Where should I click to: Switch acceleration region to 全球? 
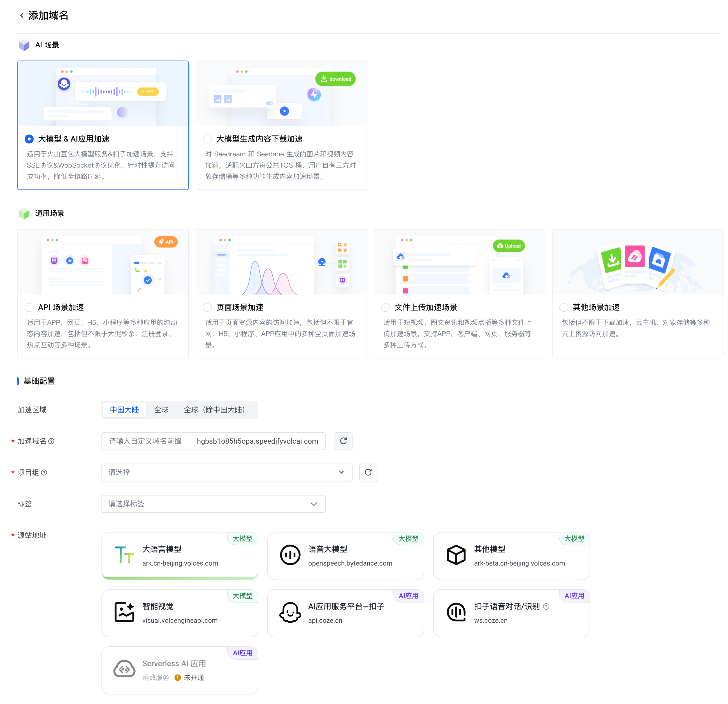[x=161, y=410]
